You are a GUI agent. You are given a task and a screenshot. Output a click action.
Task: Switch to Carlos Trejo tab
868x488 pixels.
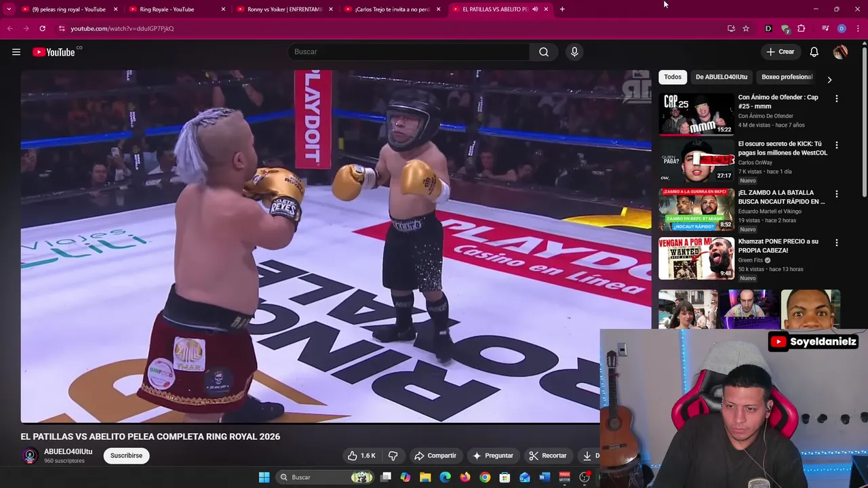[x=393, y=9]
